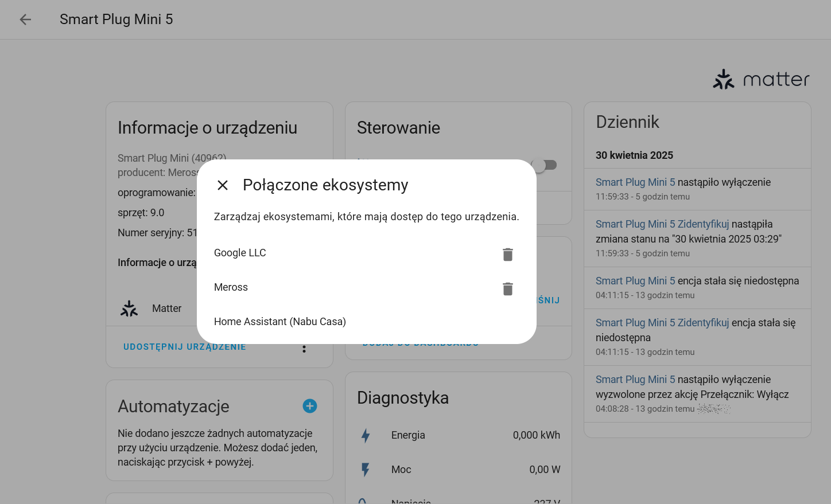This screenshot has width=831, height=504.
Task: Select the Home Assistant (Nabu Casa) entry
Action: [x=280, y=322]
